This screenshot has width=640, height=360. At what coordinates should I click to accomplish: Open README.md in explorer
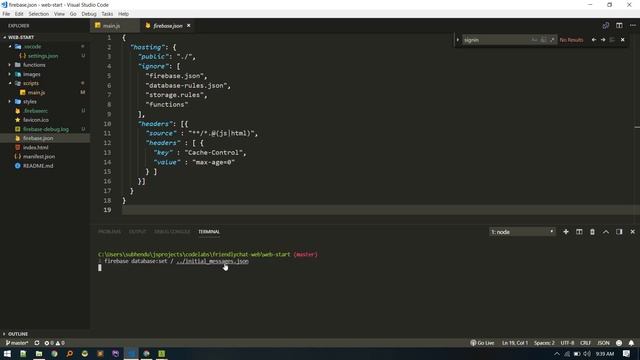point(38,166)
